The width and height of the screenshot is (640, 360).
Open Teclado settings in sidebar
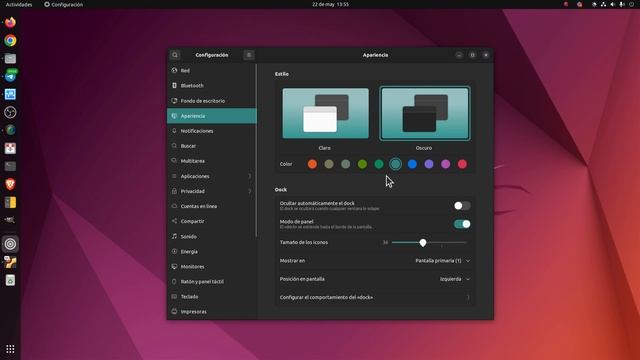coord(211,297)
